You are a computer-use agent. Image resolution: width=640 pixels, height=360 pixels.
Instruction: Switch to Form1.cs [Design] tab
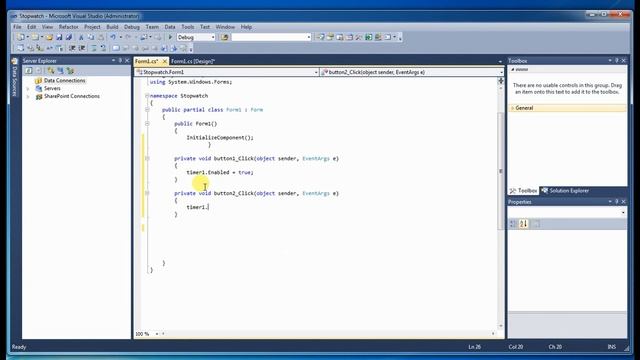tap(193, 61)
